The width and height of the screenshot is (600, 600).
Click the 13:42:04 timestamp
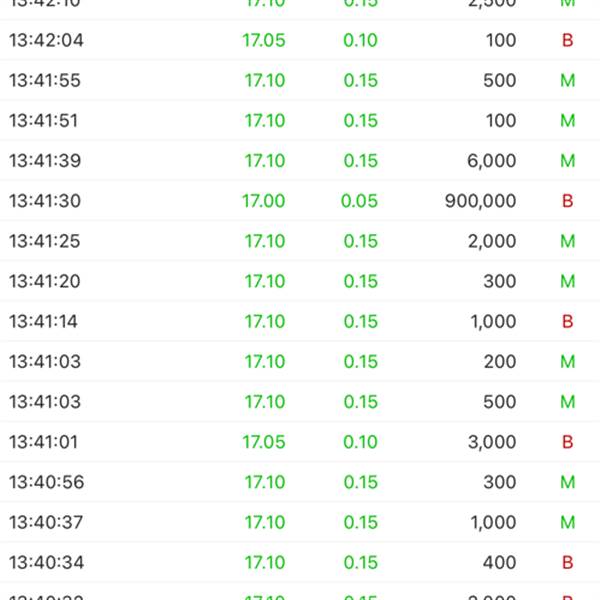point(46,41)
